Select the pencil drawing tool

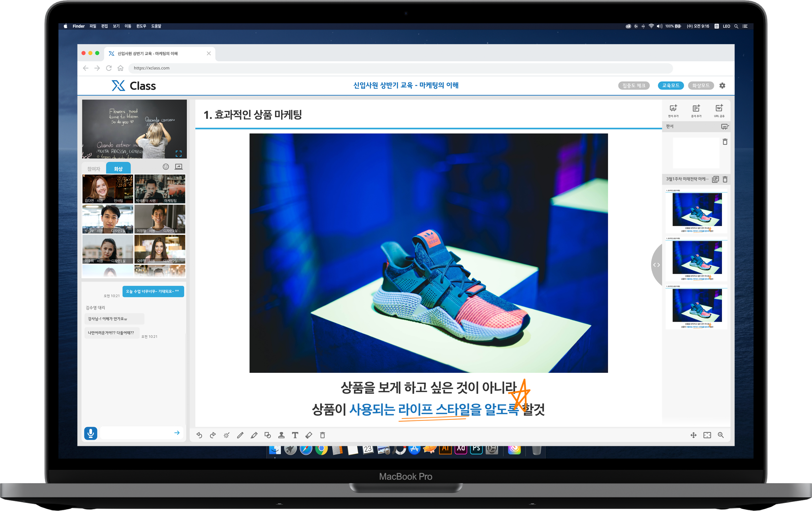pyautogui.click(x=240, y=435)
